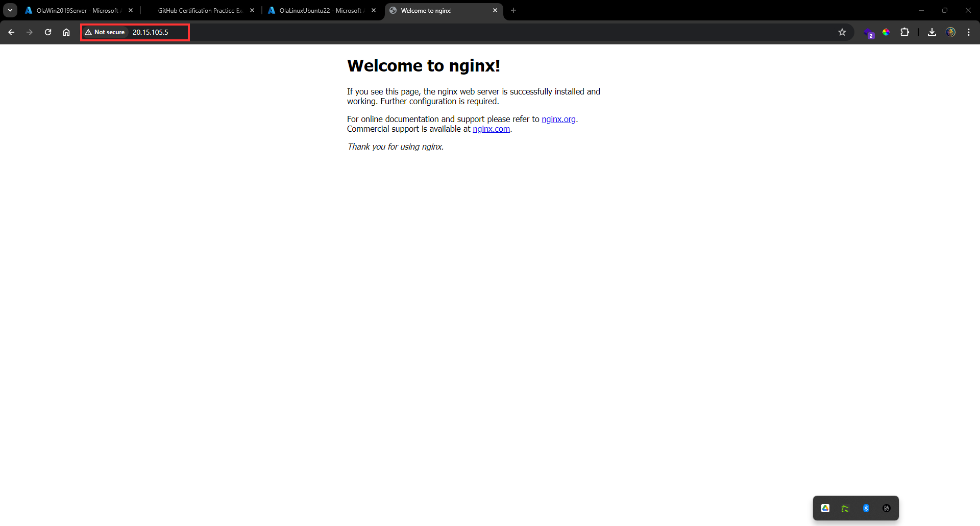Click the Home button in the toolbar
Image resolution: width=980 pixels, height=526 pixels.
[x=66, y=32]
